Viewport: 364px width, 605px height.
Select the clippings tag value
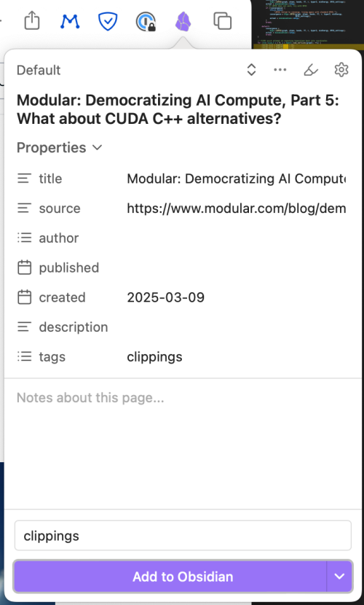point(154,357)
